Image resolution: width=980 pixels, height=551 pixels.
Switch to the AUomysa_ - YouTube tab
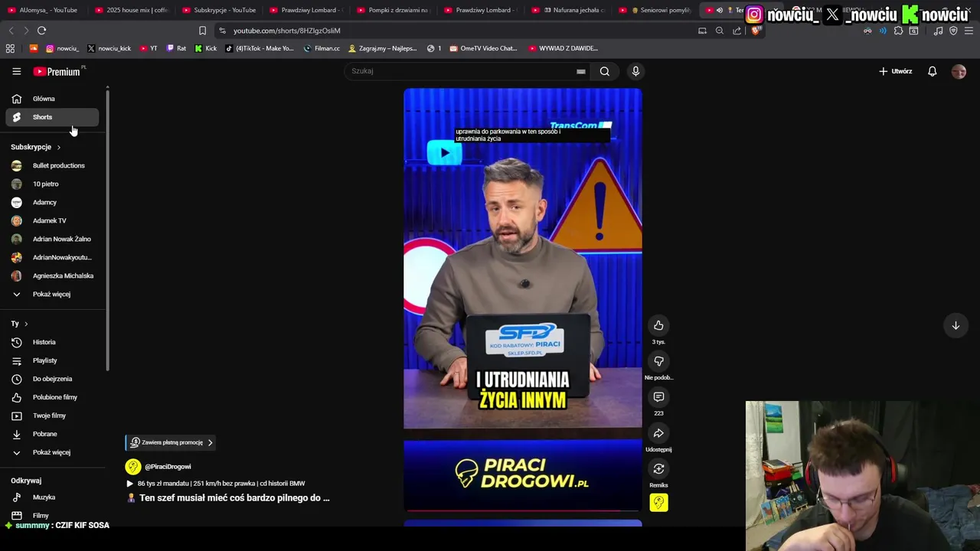(44, 10)
